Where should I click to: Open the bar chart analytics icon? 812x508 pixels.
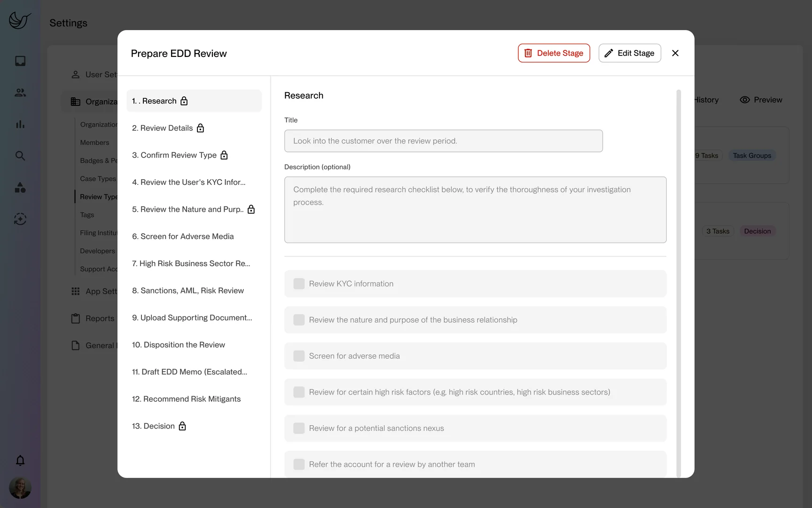point(20,124)
